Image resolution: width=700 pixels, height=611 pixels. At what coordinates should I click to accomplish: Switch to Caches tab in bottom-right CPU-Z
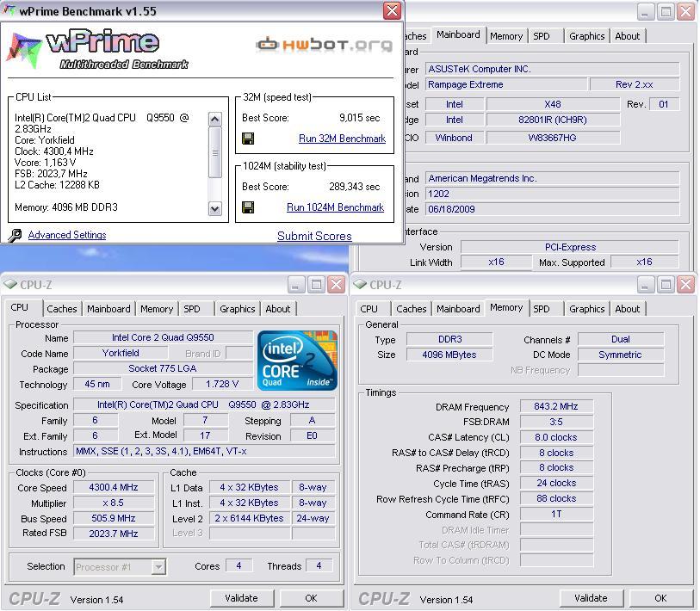click(x=412, y=309)
